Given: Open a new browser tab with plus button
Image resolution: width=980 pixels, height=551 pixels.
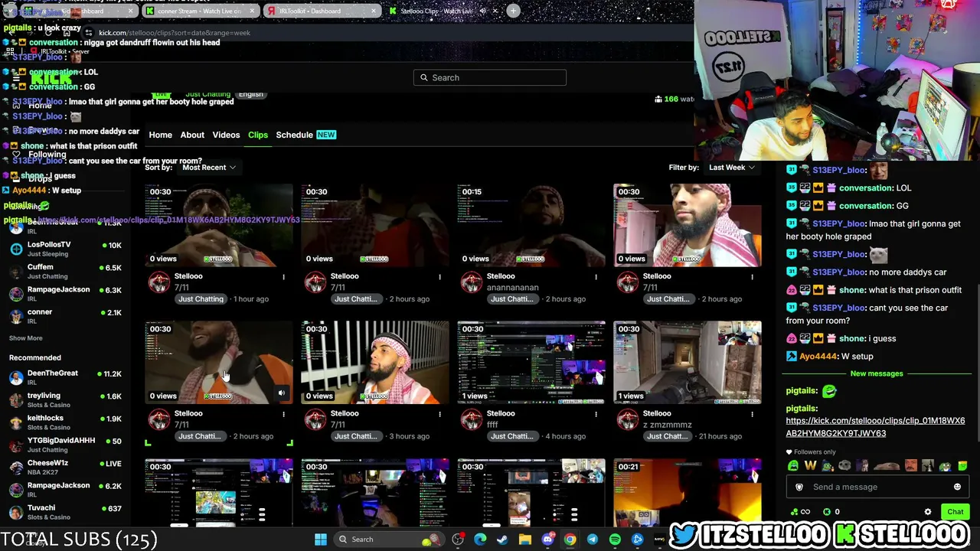Looking at the screenshot, I should tap(513, 11).
